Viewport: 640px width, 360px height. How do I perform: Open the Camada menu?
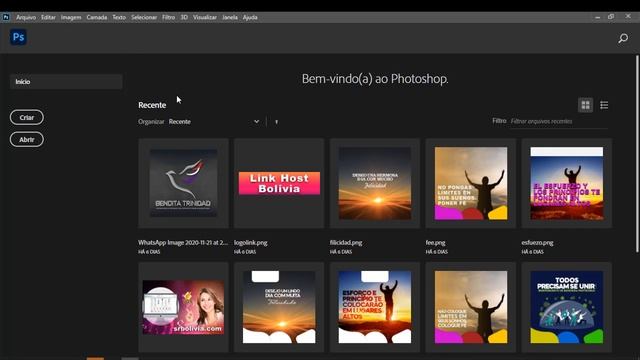(97, 17)
